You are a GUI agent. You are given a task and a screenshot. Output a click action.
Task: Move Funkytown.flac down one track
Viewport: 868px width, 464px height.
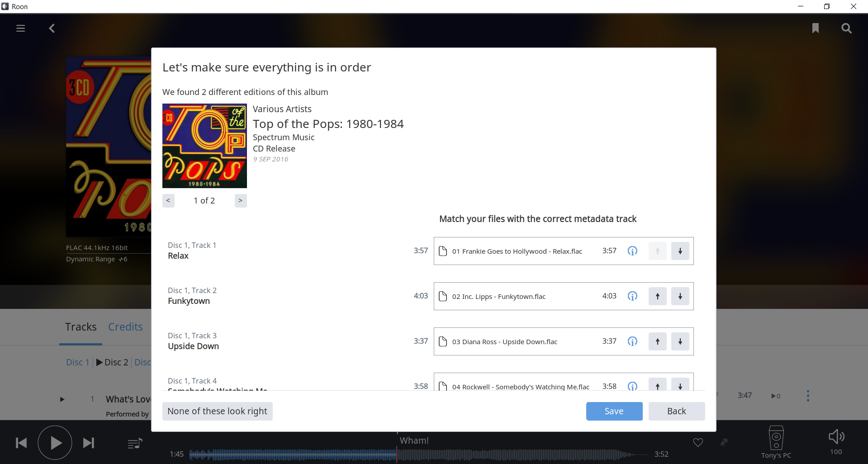[680, 296]
